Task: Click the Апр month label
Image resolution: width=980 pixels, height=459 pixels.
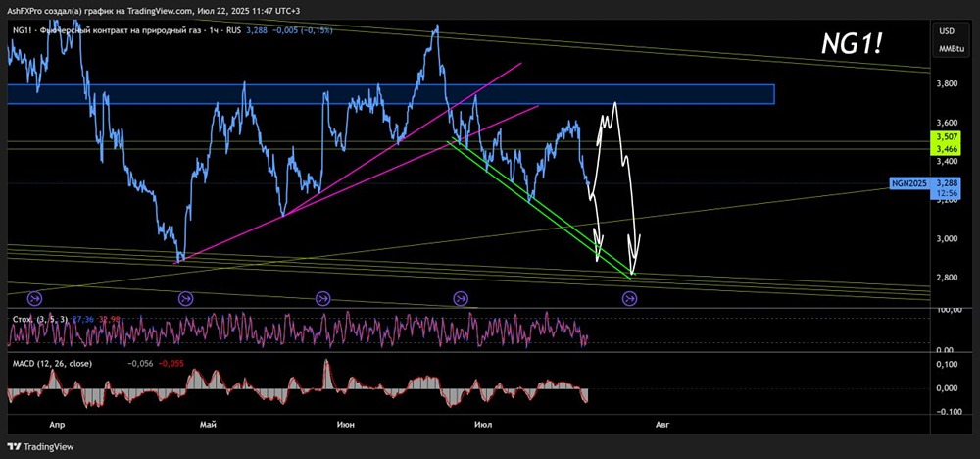Action: coord(57,425)
